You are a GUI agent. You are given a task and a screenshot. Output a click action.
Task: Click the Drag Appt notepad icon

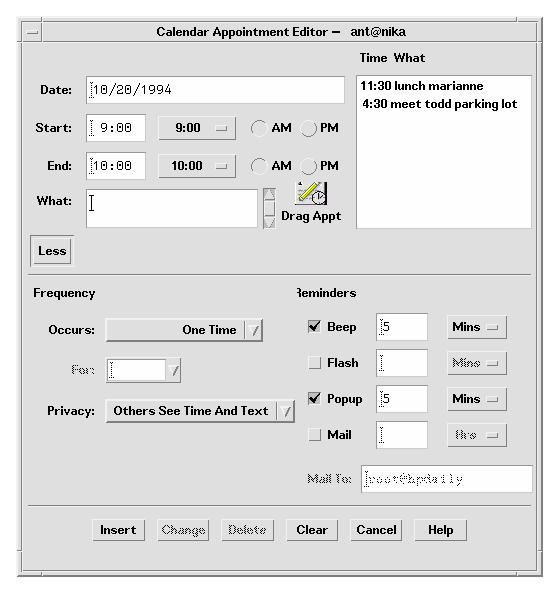(x=311, y=193)
